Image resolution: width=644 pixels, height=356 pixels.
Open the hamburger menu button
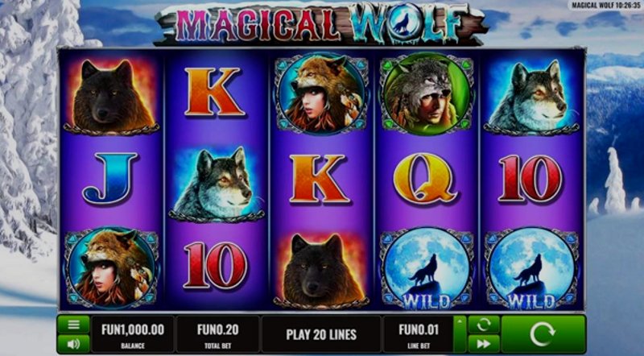[73, 325]
